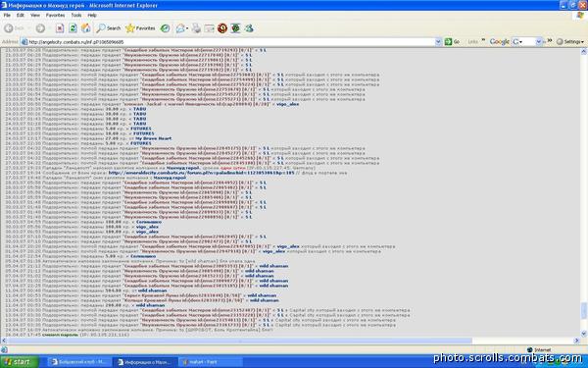588x368 pixels.
Task: Click the down arrow of vertical scrollbar
Action: [x=584, y=334]
